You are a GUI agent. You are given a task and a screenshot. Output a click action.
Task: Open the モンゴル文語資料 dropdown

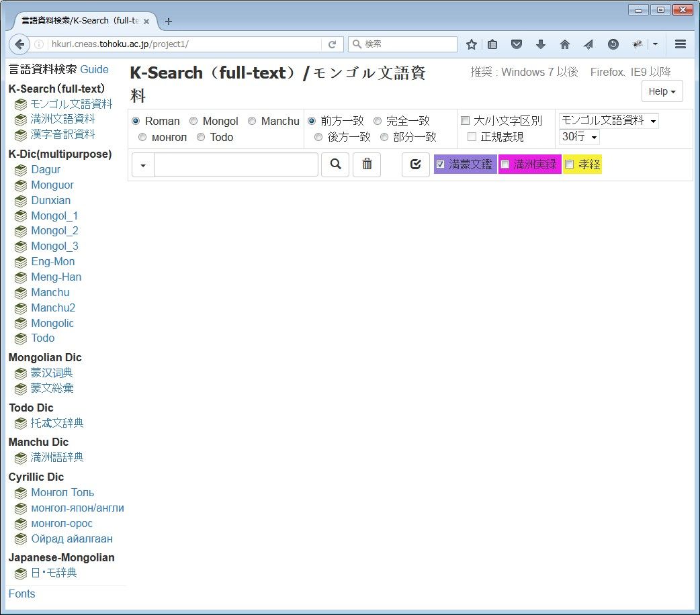pos(608,121)
